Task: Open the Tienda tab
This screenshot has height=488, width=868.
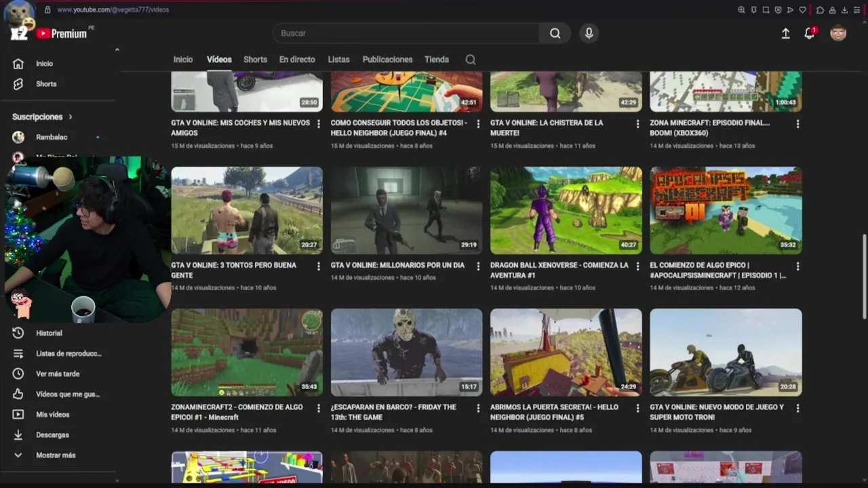Action: pyautogui.click(x=437, y=60)
